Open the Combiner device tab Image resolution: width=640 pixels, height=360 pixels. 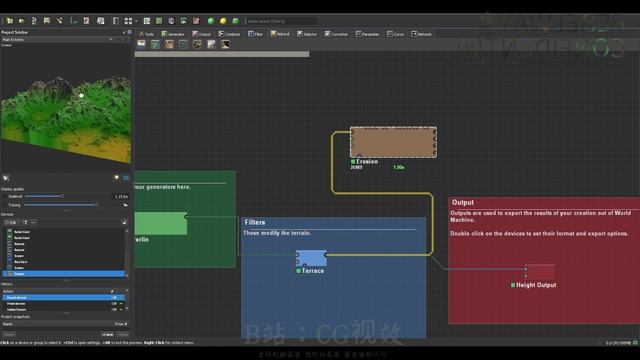[x=229, y=34]
